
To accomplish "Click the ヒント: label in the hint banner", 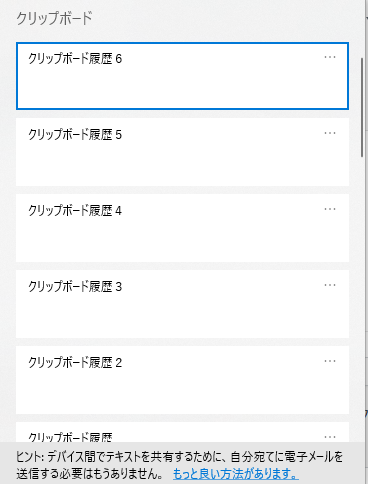I will pyautogui.click(x=30, y=457).
